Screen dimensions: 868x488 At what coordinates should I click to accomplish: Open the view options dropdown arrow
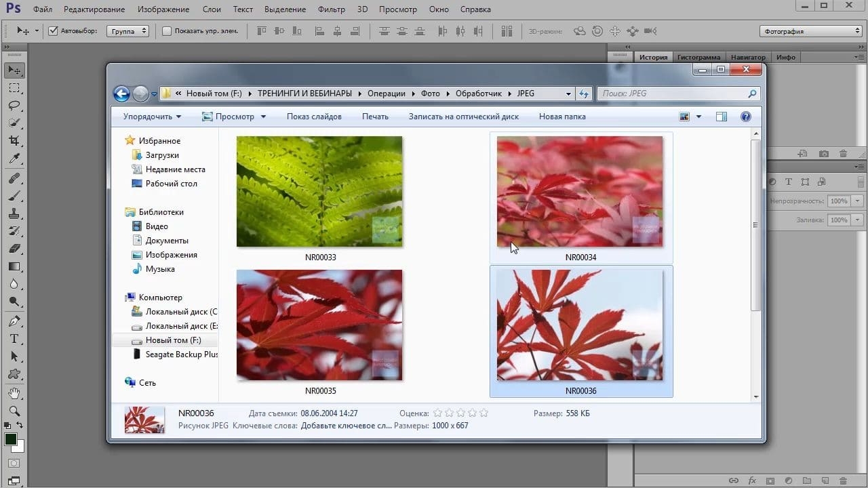[699, 117]
